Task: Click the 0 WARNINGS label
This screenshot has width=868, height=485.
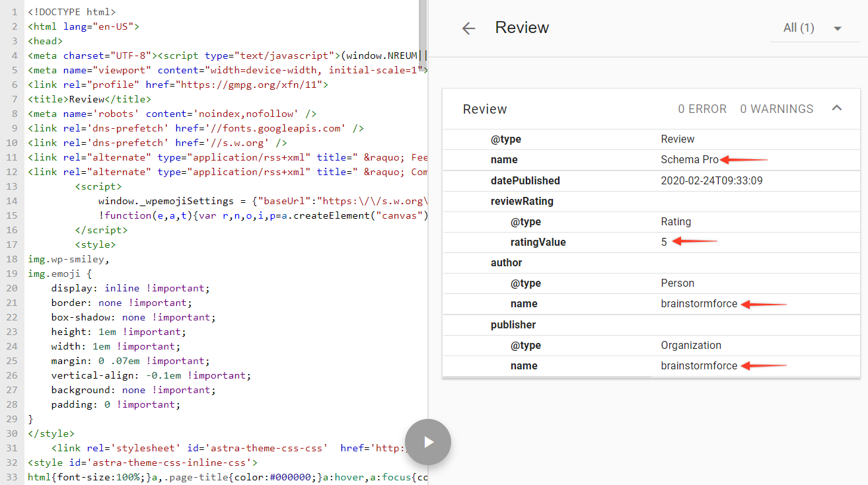Action: (777, 109)
